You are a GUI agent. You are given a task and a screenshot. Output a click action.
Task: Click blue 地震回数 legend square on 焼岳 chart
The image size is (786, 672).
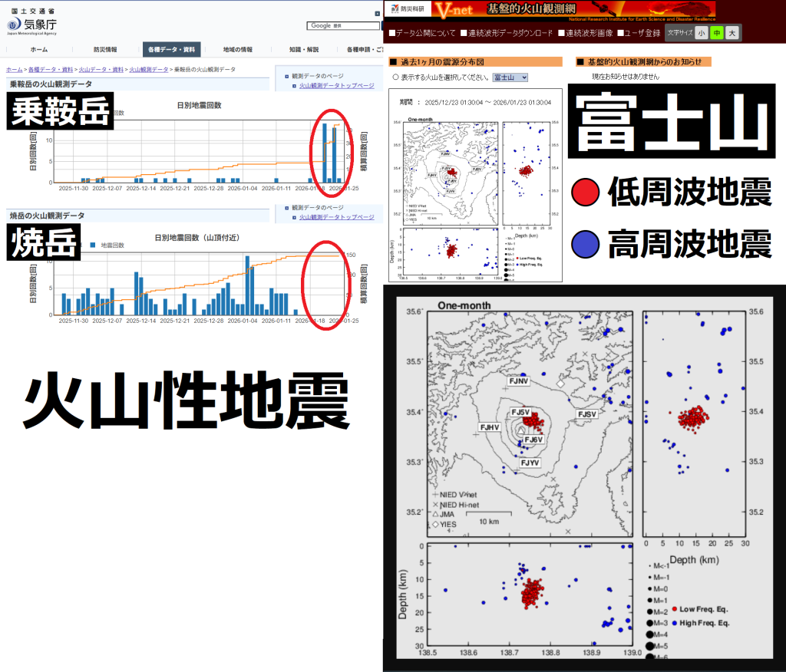tap(94, 245)
